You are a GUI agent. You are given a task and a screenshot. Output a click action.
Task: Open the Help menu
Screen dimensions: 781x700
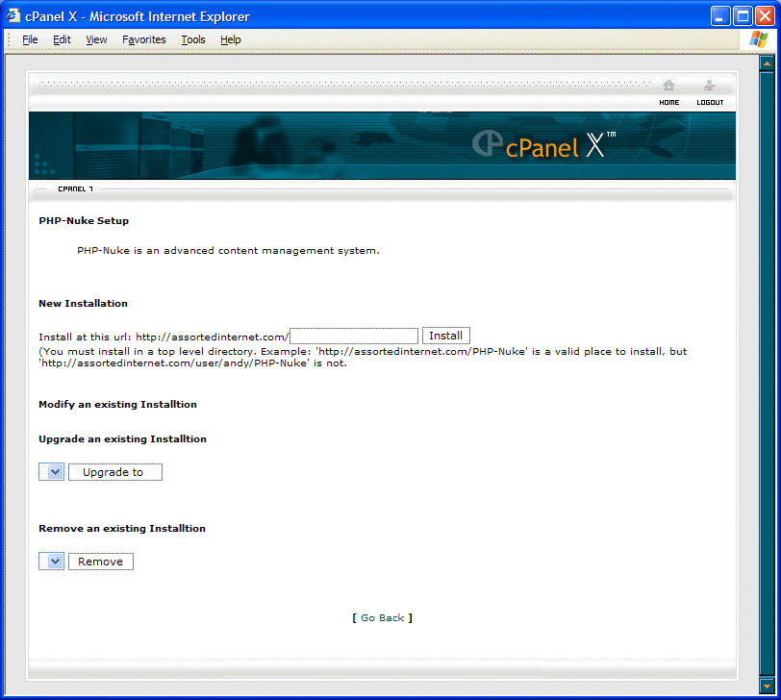coord(231,39)
